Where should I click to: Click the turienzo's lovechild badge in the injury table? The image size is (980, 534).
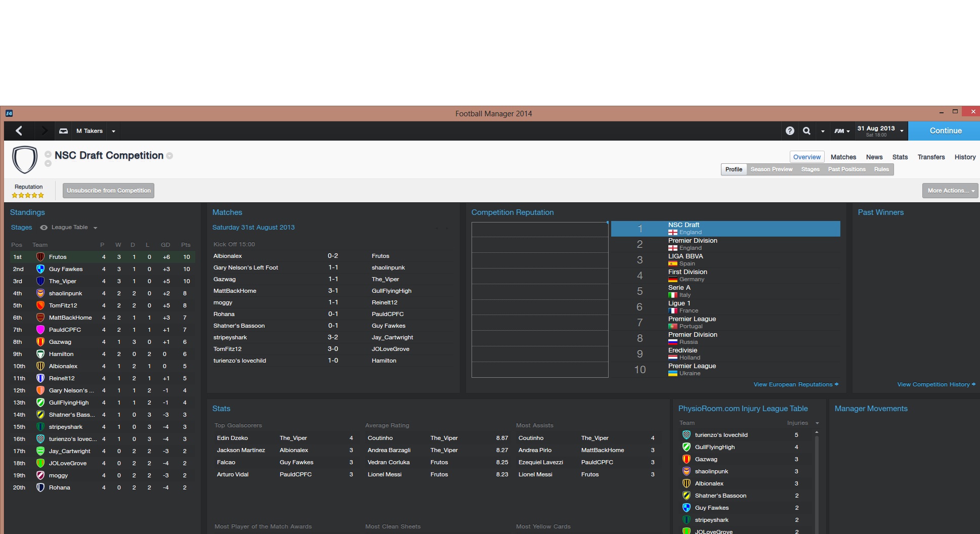(x=687, y=435)
